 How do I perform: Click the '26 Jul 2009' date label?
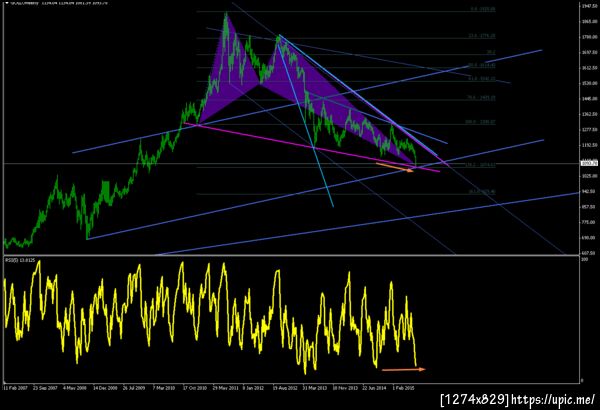[134, 388]
